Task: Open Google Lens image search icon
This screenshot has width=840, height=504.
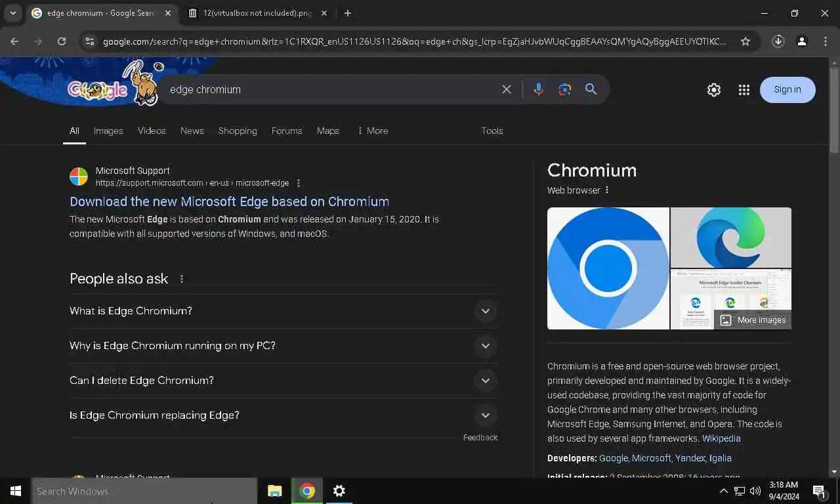Action: [x=564, y=89]
